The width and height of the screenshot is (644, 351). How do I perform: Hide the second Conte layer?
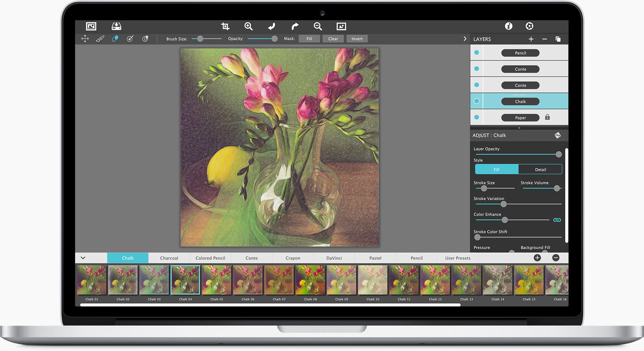pyautogui.click(x=477, y=85)
